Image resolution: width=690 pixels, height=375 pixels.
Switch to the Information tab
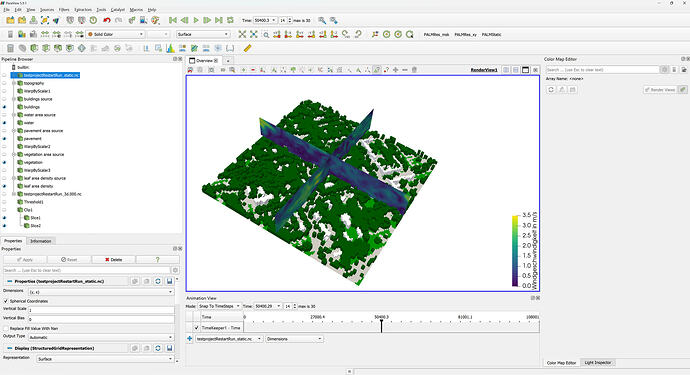point(41,241)
